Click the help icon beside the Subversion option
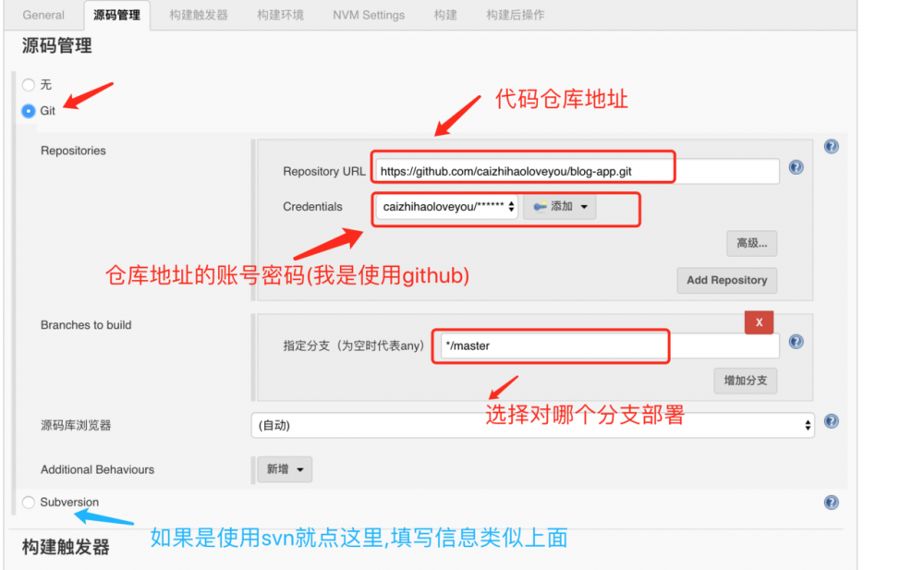The image size is (924, 570). point(831,502)
